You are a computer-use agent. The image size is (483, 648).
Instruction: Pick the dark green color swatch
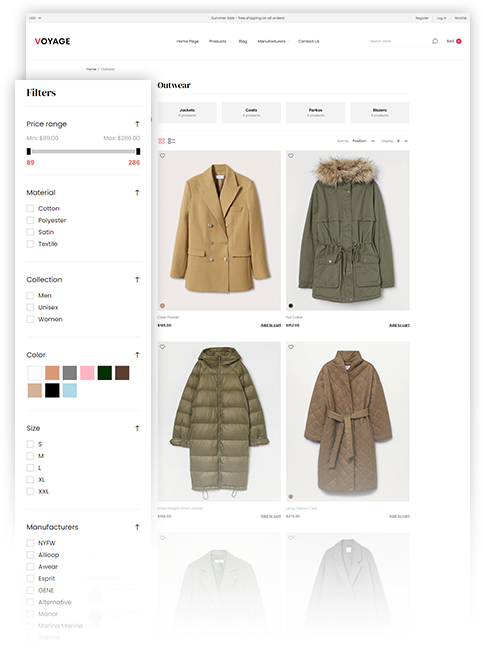[x=105, y=373]
